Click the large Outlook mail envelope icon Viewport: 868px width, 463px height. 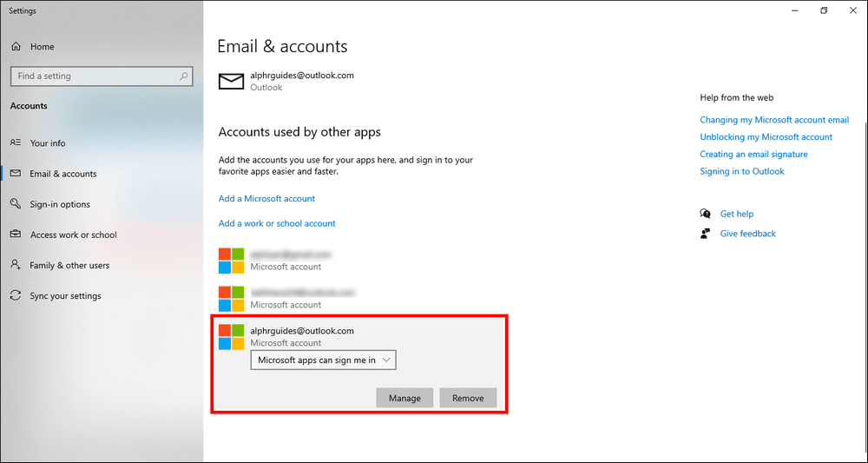pos(231,82)
